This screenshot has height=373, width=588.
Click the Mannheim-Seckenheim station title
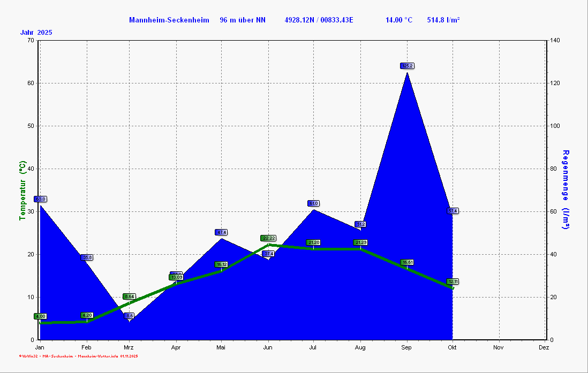(169, 20)
